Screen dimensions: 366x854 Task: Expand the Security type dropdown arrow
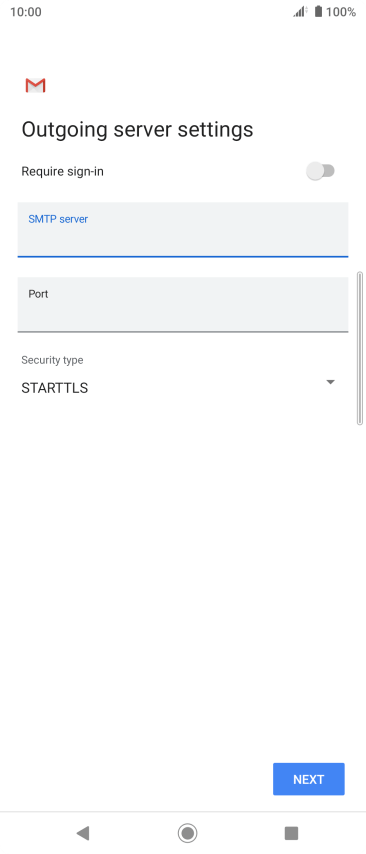[x=330, y=382]
